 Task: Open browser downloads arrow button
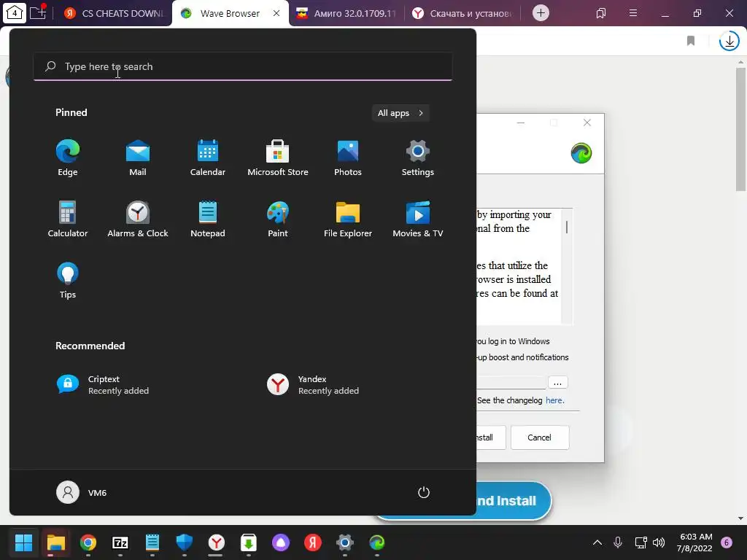pos(729,42)
